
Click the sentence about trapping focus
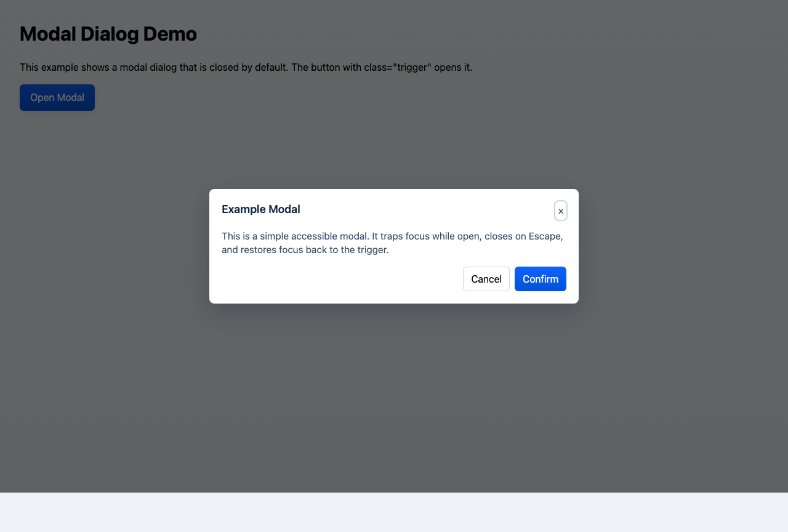coord(392,236)
